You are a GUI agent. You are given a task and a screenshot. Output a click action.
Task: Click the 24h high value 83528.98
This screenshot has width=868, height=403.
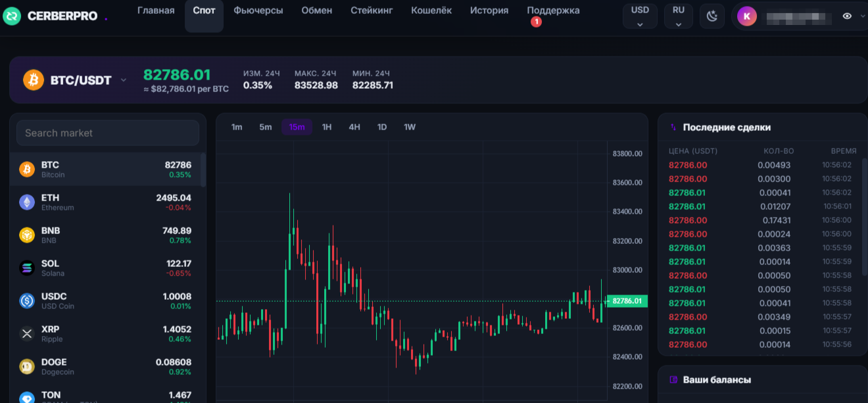click(316, 85)
